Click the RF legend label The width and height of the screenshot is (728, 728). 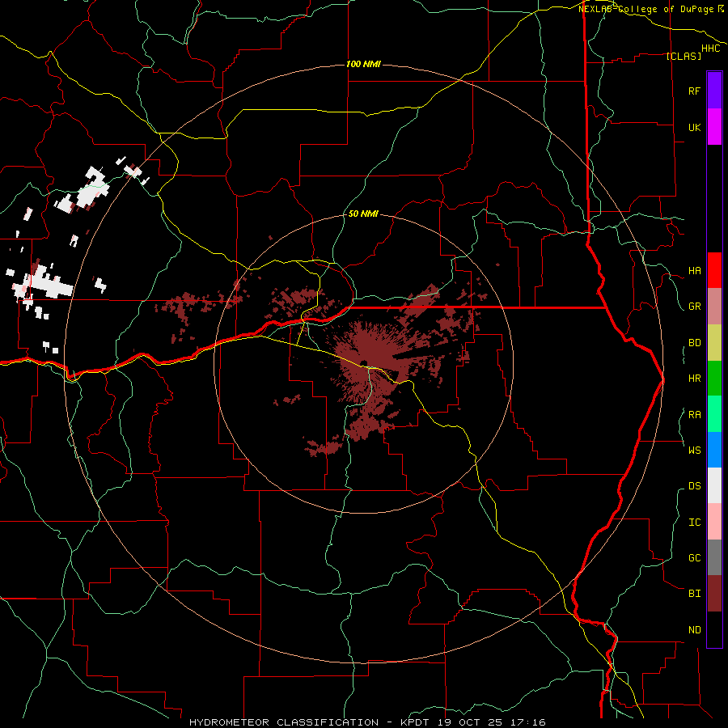[694, 91]
